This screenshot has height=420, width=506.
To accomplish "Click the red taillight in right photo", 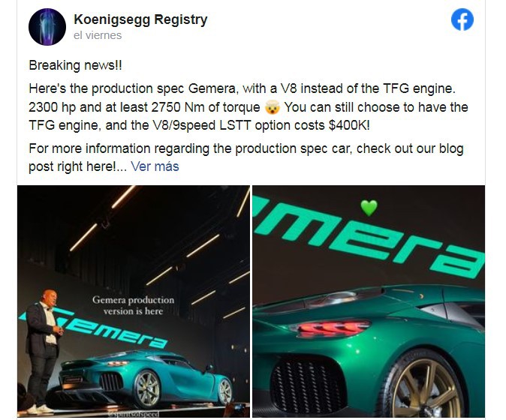I will click(331, 328).
